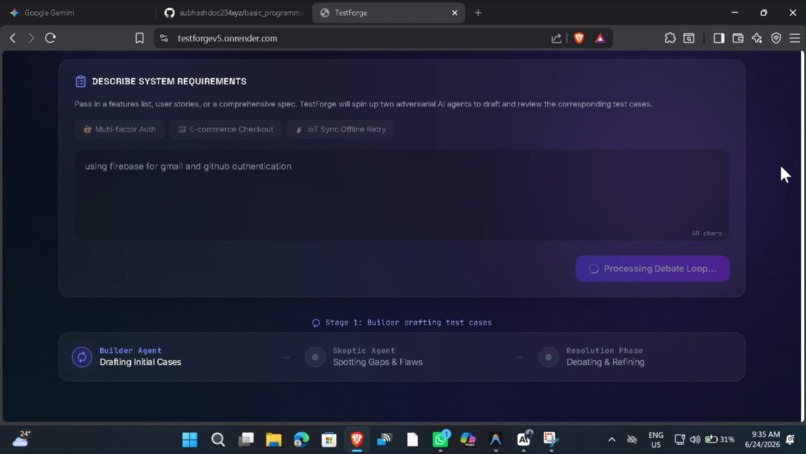Open WhatsApp from the taskbar
The image size is (806, 454).
[x=441, y=439]
